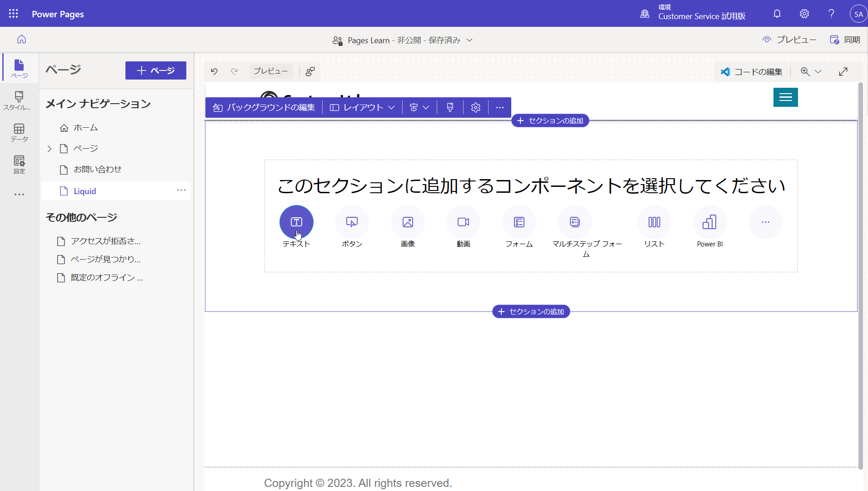This screenshot has width=868, height=491.
Task: Click the vertical scrollbar of the canvas
Action: [860, 275]
